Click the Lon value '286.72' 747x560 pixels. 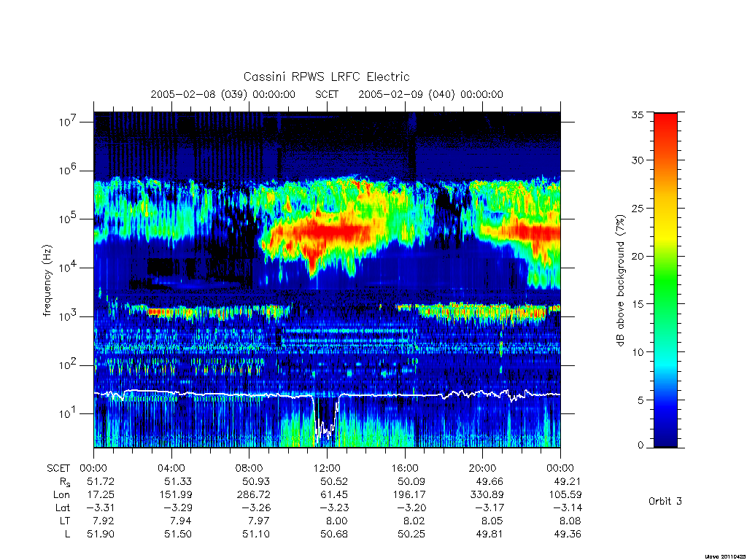click(253, 495)
